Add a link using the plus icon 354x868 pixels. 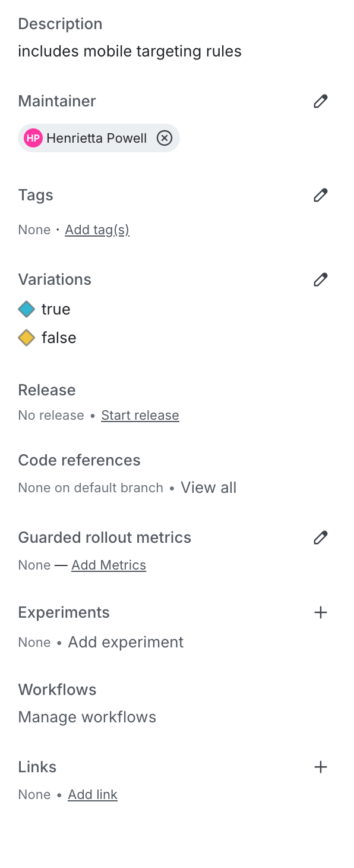[321, 767]
